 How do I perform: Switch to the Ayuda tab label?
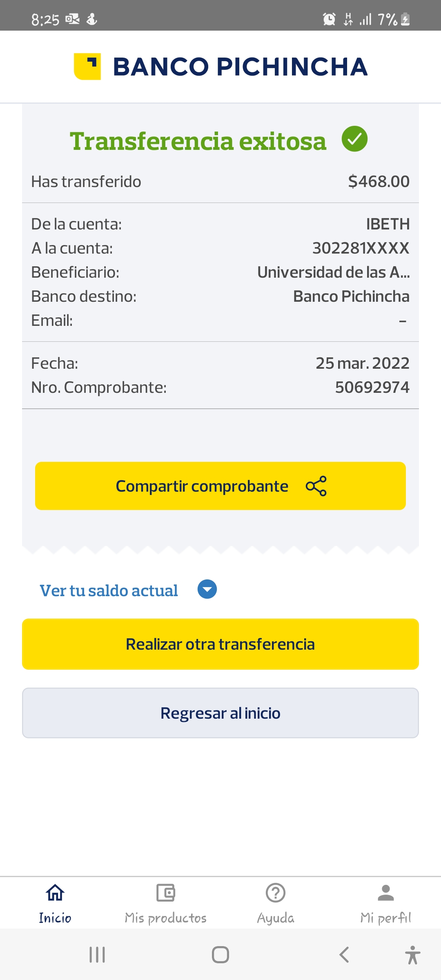coord(276,918)
